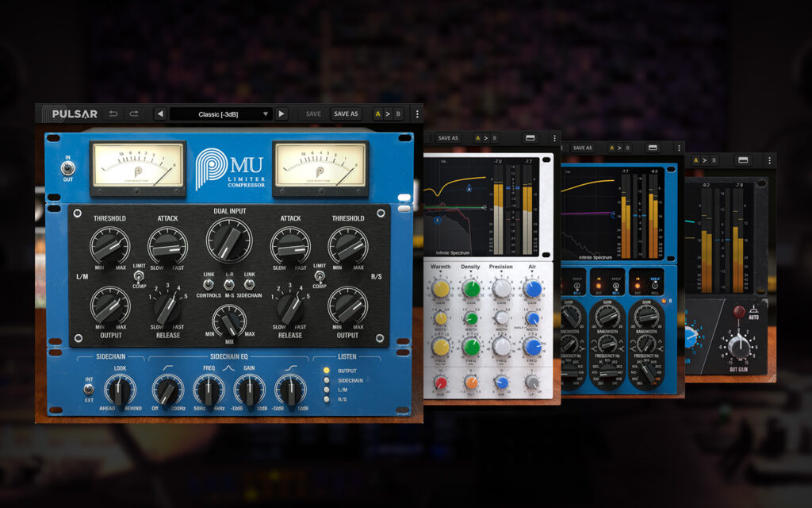812x508 pixels.
Task: Click the left VU meter
Action: pos(138,168)
